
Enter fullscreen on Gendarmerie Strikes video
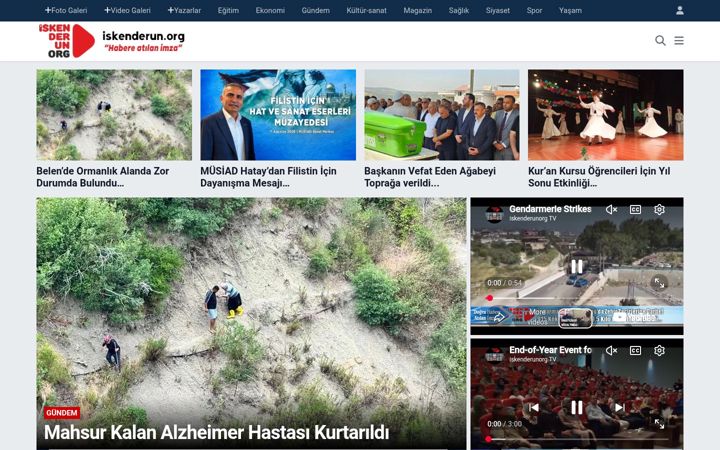click(x=659, y=283)
